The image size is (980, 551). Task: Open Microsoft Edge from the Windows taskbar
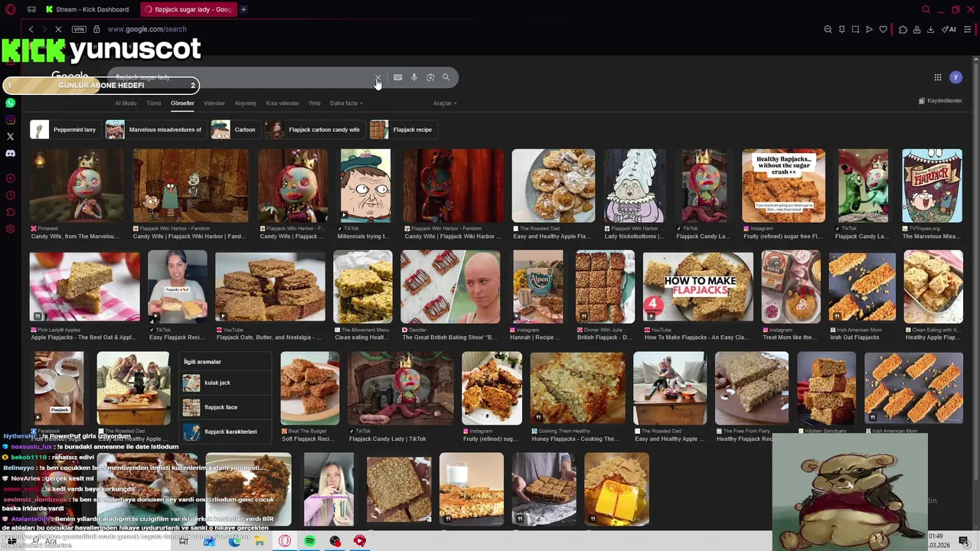coord(235,541)
